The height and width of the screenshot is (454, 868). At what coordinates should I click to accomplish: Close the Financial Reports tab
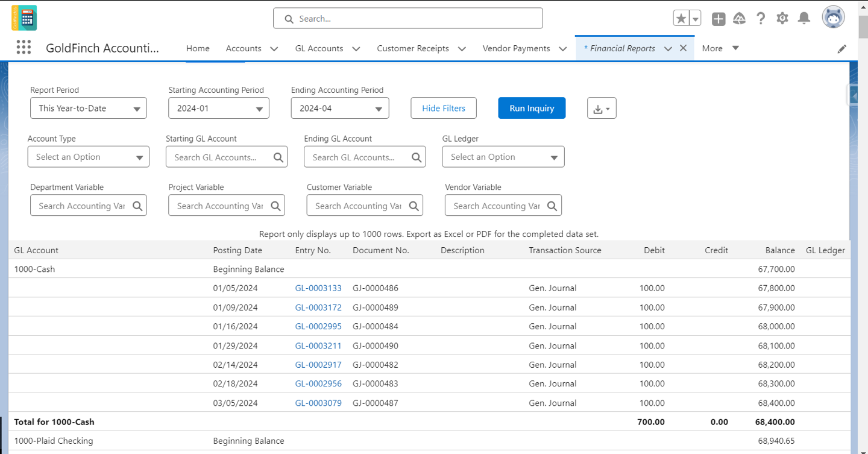683,48
